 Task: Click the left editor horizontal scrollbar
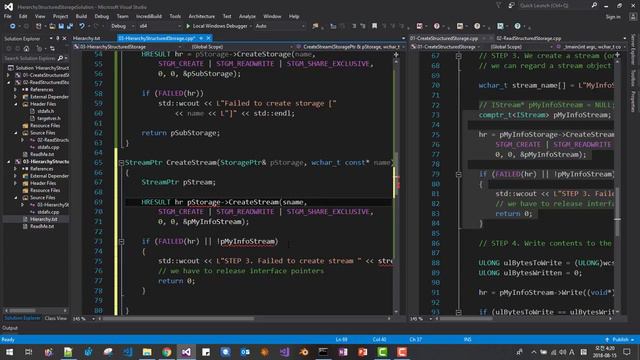(x=245, y=318)
